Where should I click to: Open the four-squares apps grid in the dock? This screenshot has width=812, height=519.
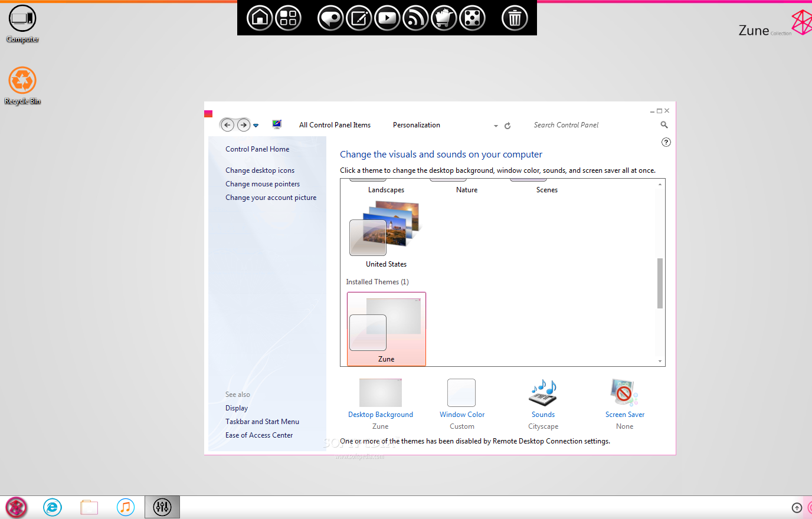tap(288, 18)
